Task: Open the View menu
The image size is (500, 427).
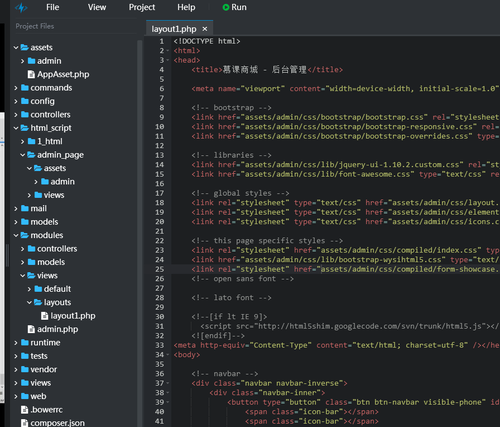Action: (97, 7)
